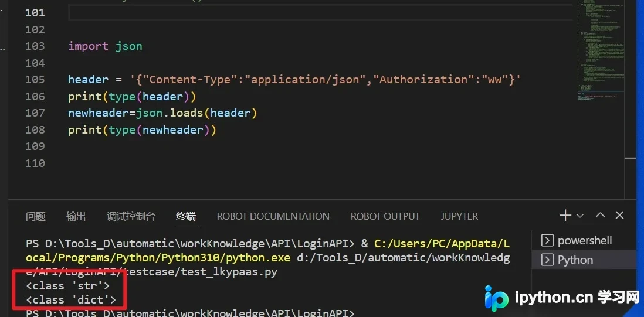Image resolution: width=644 pixels, height=317 pixels.
Task: Click the <class 'str'> terminal output
Action: point(68,285)
